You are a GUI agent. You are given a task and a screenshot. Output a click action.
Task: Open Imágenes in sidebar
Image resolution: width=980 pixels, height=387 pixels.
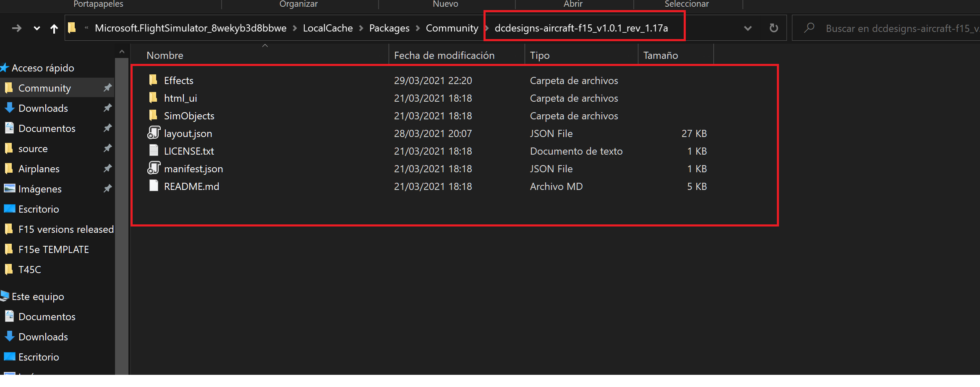[x=40, y=189]
